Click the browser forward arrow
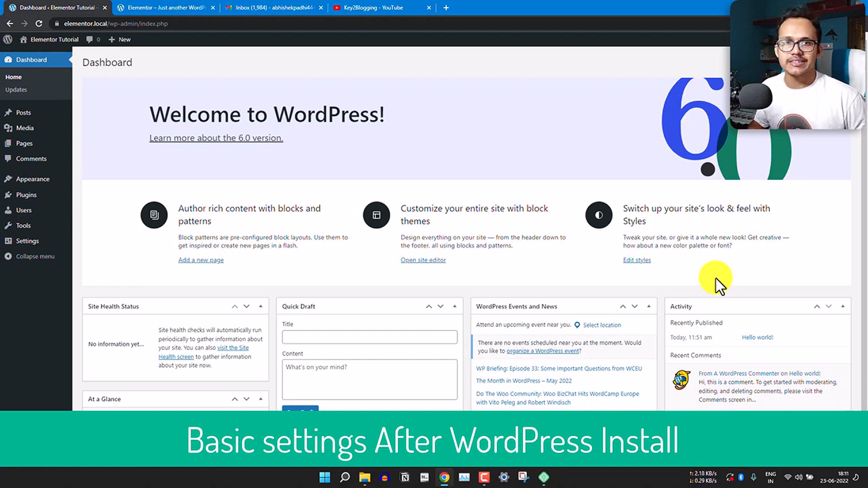This screenshot has width=868, height=488. click(24, 23)
